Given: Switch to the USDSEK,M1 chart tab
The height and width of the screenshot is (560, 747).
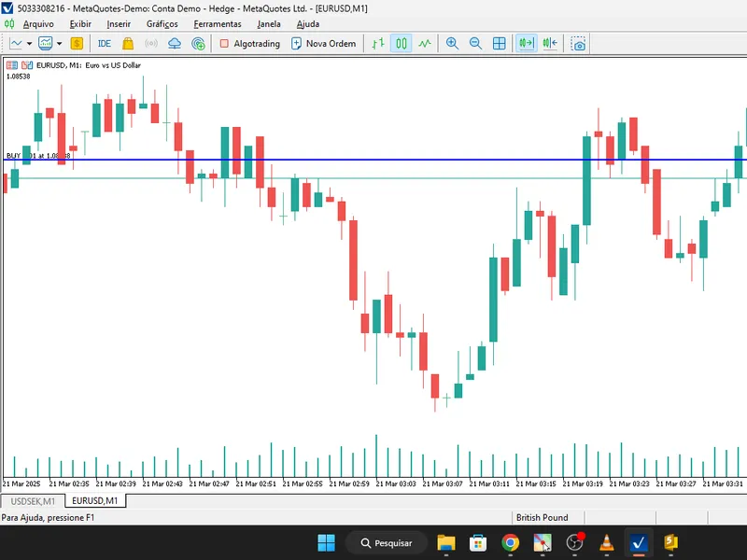Looking at the screenshot, I should pos(33,501).
